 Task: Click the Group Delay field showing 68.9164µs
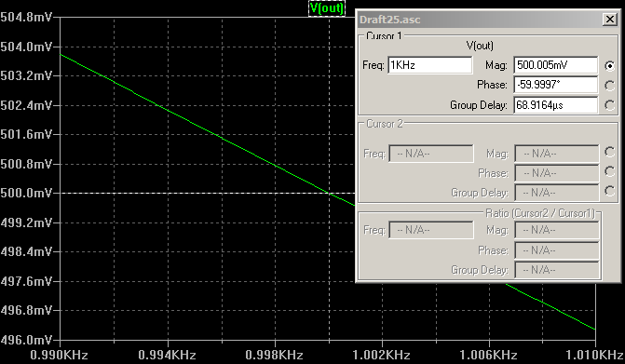tap(556, 105)
